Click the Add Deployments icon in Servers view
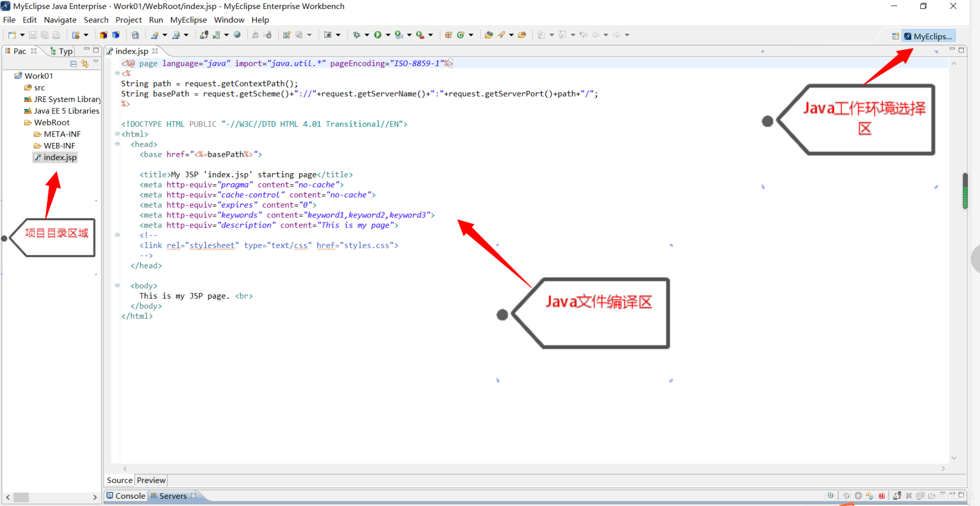Image resolution: width=980 pixels, height=506 pixels. tap(897, 495)
